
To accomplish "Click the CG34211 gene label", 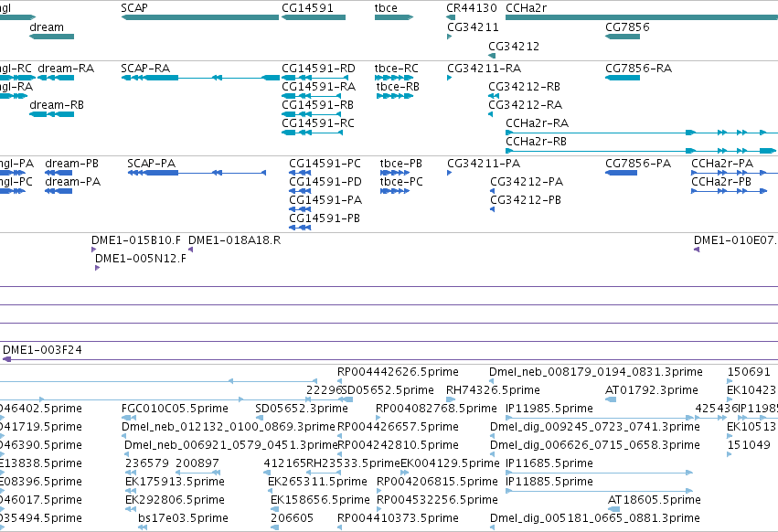I will [x=473, y=27].
